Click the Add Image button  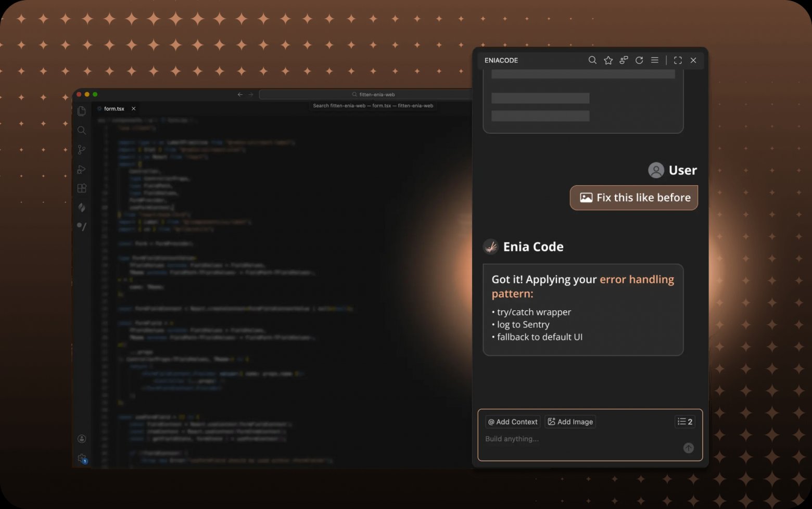click(x=570, y=422)
